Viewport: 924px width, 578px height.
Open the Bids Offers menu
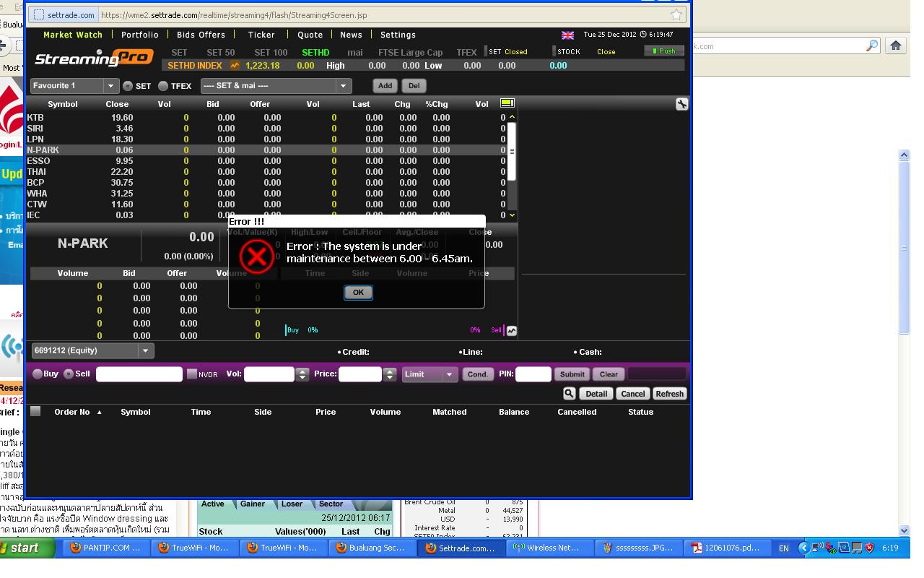[201, 35]
